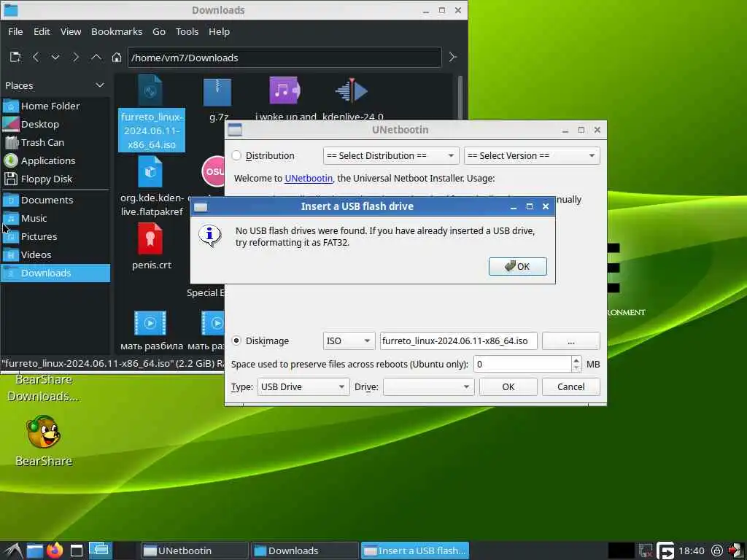Open the Go menu

[x=158, y=31]
